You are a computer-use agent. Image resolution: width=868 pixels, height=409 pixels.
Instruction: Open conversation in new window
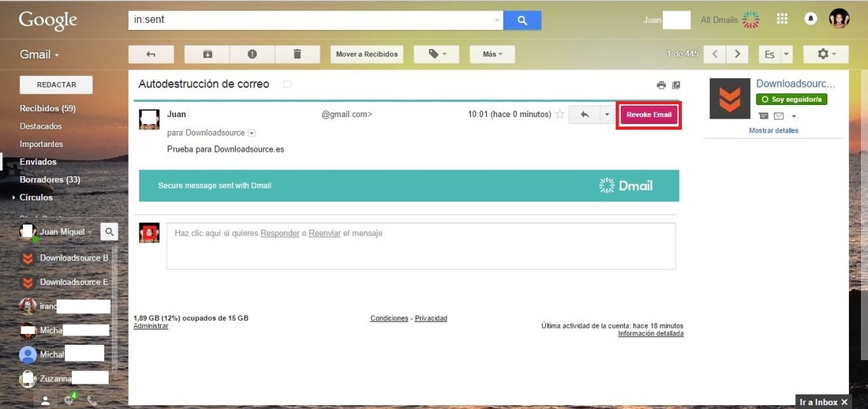676,85
